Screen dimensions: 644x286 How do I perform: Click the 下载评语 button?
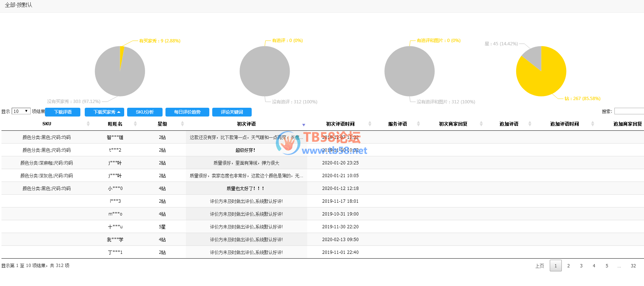pyautogui.click(x=63, y=112)
